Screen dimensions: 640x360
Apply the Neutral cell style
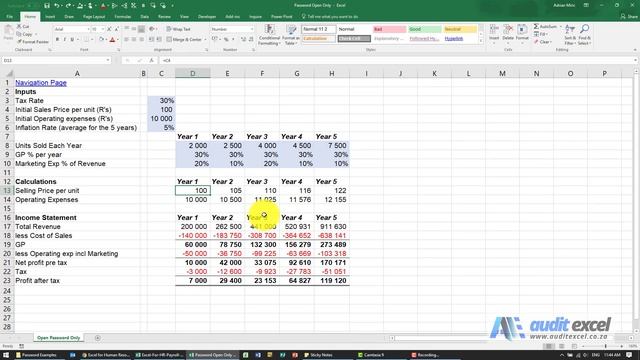tap(460, 29)
